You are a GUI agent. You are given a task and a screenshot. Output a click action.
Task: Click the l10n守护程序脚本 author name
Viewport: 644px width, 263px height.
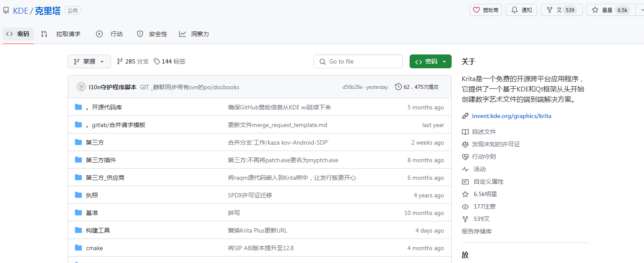(x=113, y=87)
